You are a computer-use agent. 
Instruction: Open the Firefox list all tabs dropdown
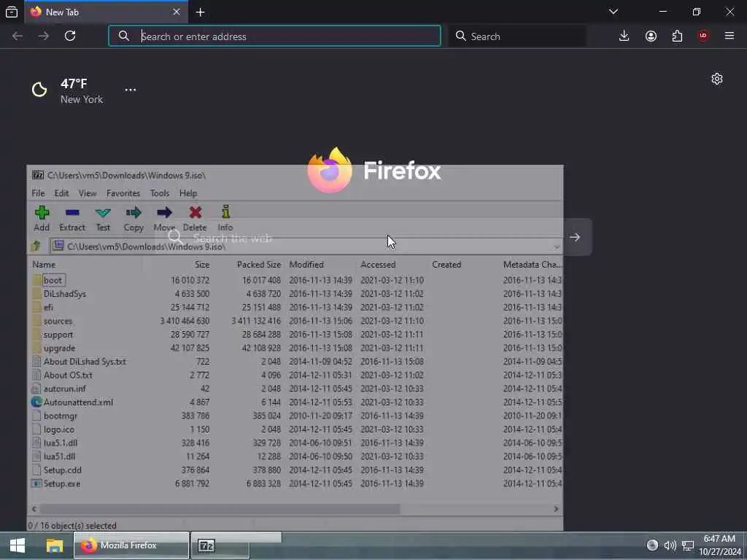pos(614,12)
